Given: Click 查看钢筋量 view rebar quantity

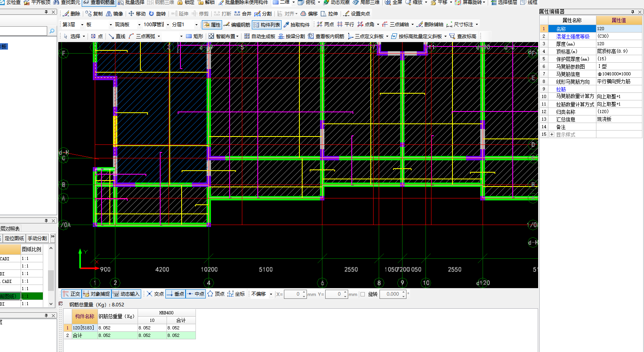Looking at the screenshot, I should coord(99,2).
